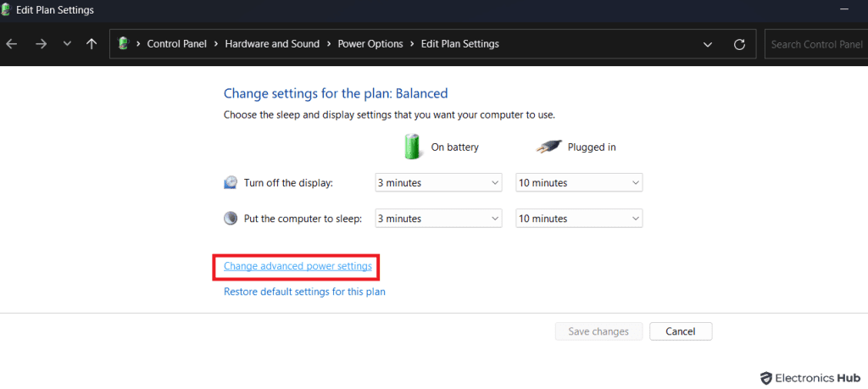
Task: Open On battery sleep timeout dropdown
Action: click(x=438, y=219)
